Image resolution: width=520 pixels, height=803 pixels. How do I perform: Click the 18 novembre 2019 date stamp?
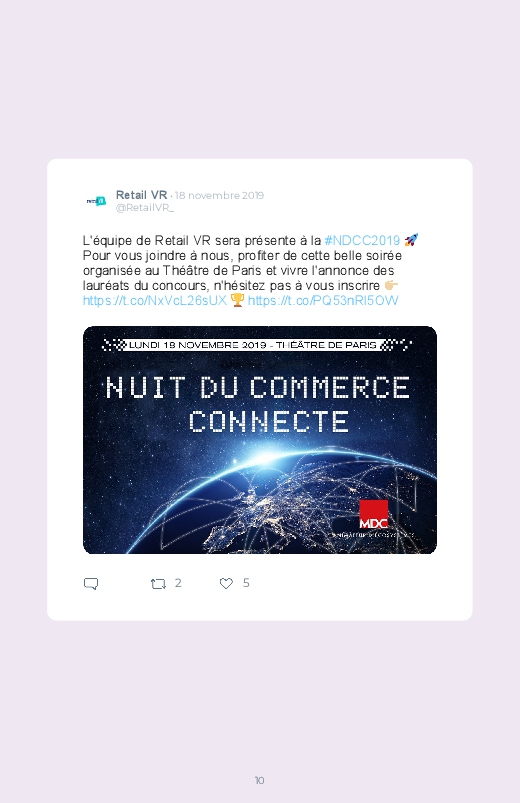coord(220,195)
